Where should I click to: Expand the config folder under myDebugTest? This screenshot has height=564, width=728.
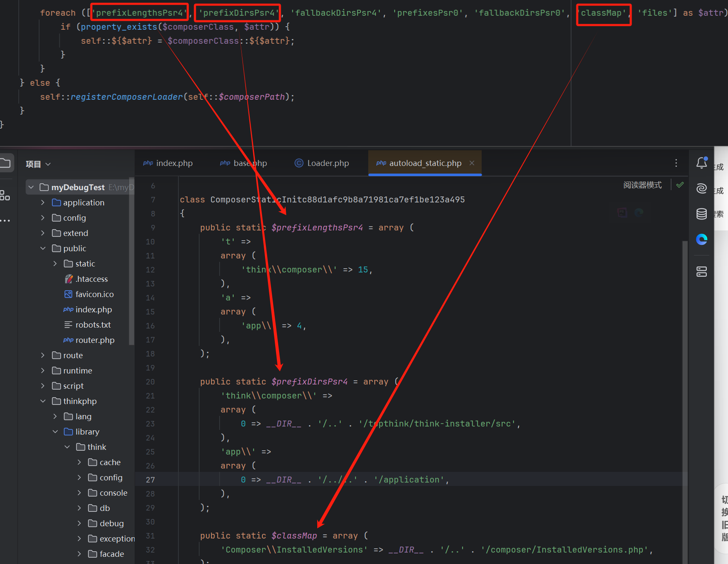42,218
